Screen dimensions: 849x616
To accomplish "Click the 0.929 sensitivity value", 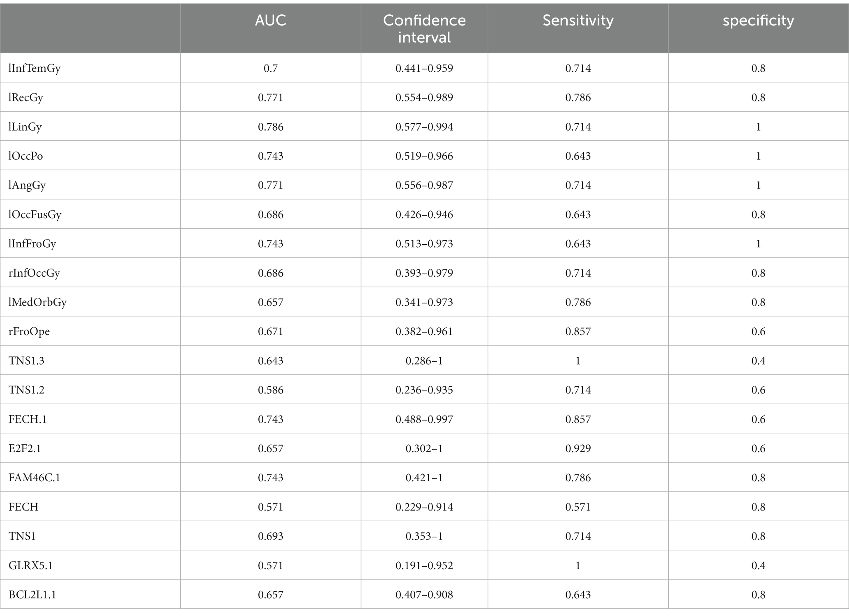I will [578, 448].
